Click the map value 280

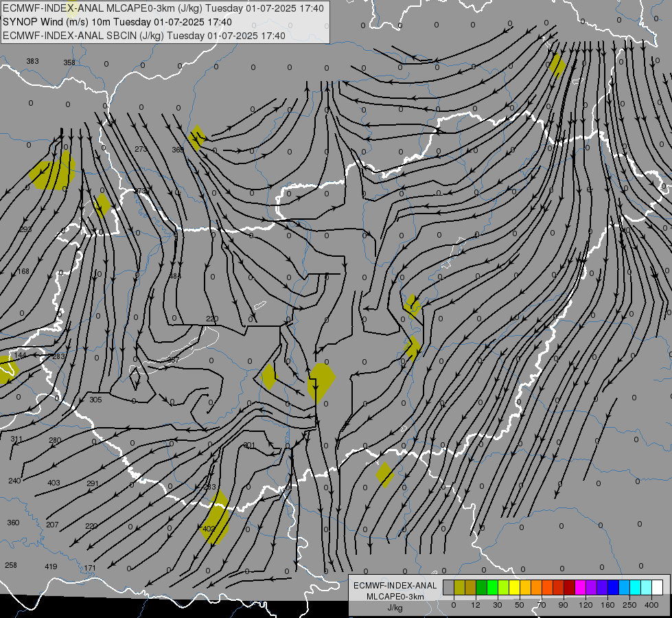pos(55,440)
